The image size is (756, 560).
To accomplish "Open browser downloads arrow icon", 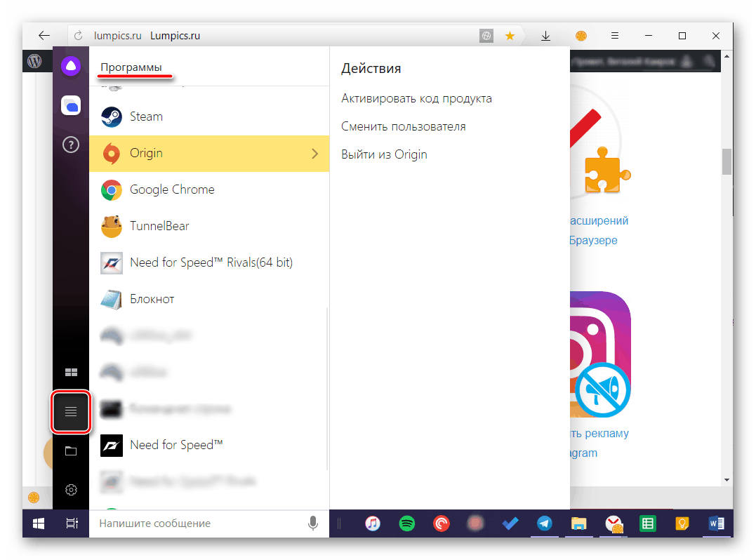I will 545,36.
